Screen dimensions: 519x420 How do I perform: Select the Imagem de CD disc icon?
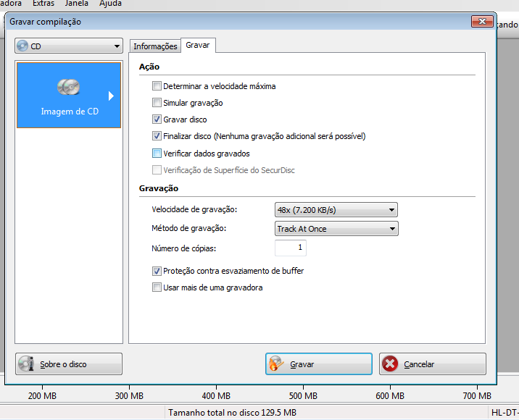tap(69, 88)
